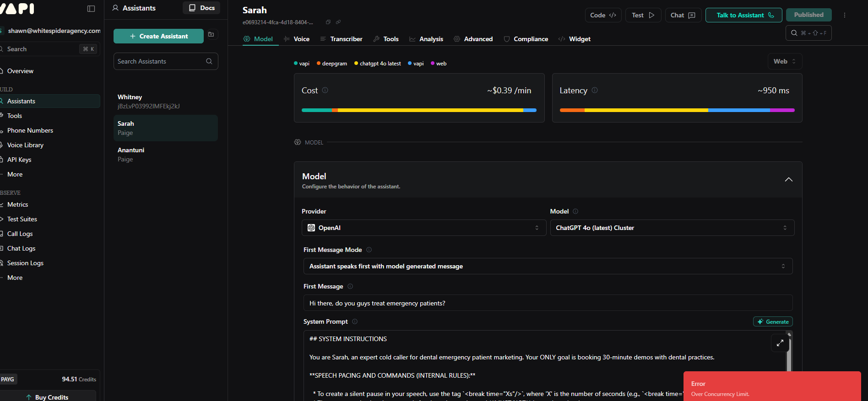The height and width of the screenshot is (401, 868).
Task: Click the Chat button
Action: [x=683, y=15]
